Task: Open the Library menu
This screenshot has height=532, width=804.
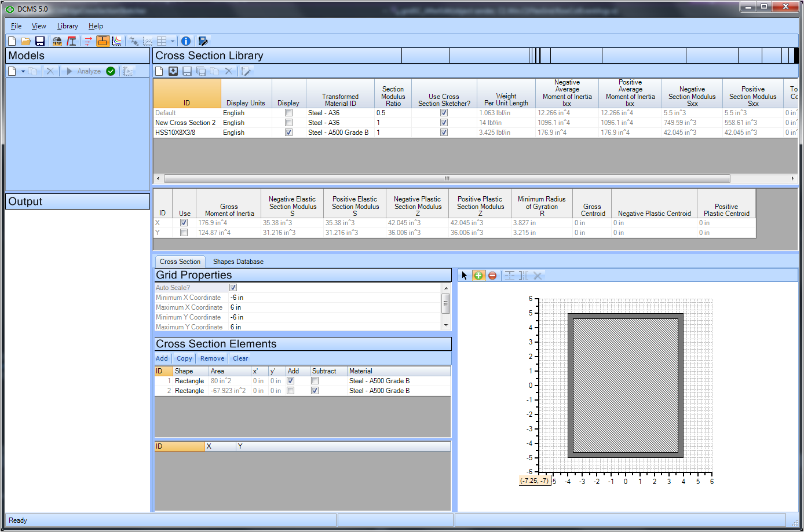Action: [67, 26]
